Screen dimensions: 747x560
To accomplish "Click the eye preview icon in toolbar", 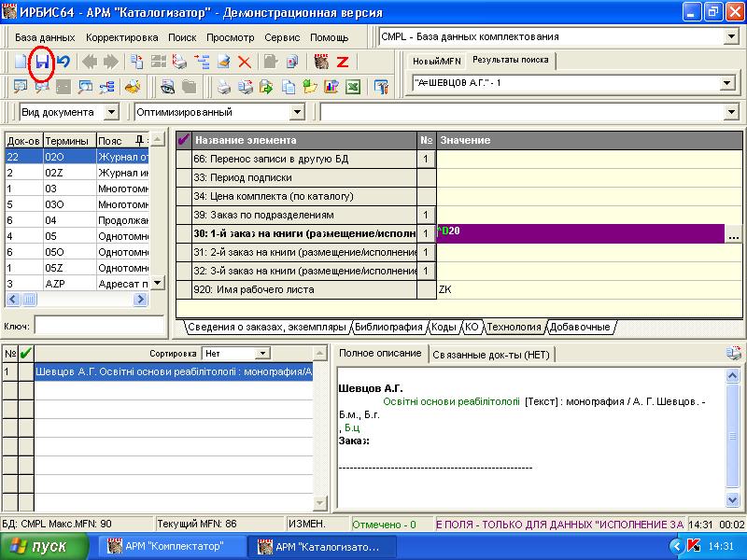I will pyautogui.click(x=166, y=88).
